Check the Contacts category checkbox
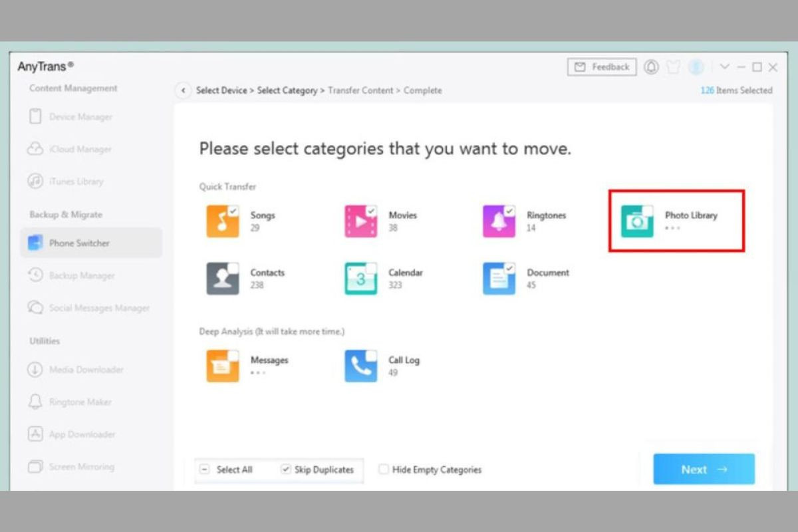Screen dimensions: 798x532 pos(233,268)
